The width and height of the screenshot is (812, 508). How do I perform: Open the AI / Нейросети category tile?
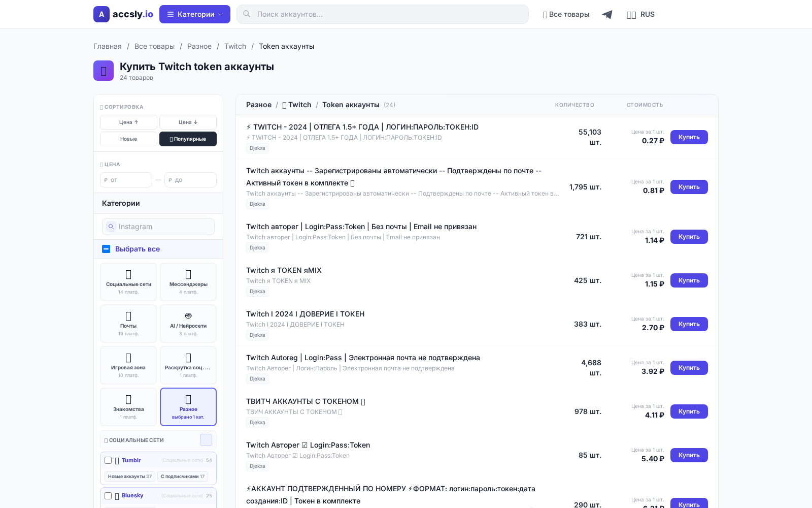point(188,324)
